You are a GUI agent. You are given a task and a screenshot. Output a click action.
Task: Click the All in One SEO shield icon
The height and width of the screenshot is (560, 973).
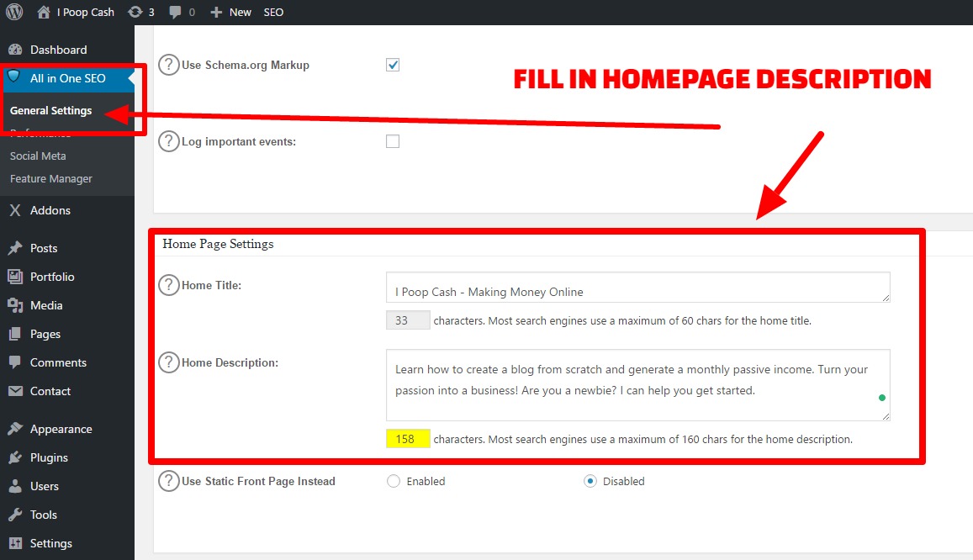13,77
